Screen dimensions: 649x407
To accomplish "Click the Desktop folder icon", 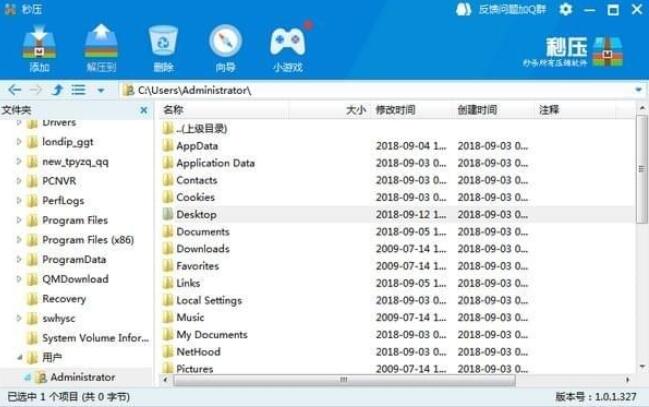I will 168,214.
